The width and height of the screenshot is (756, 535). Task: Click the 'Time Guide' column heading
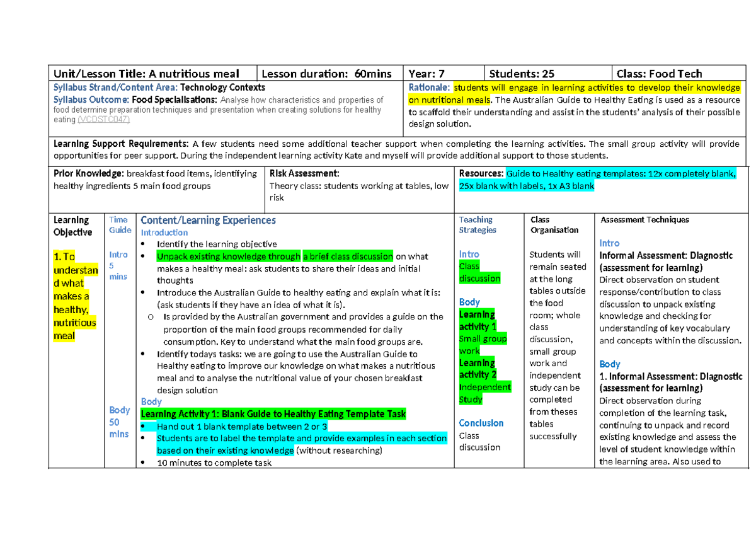[119, 225]
